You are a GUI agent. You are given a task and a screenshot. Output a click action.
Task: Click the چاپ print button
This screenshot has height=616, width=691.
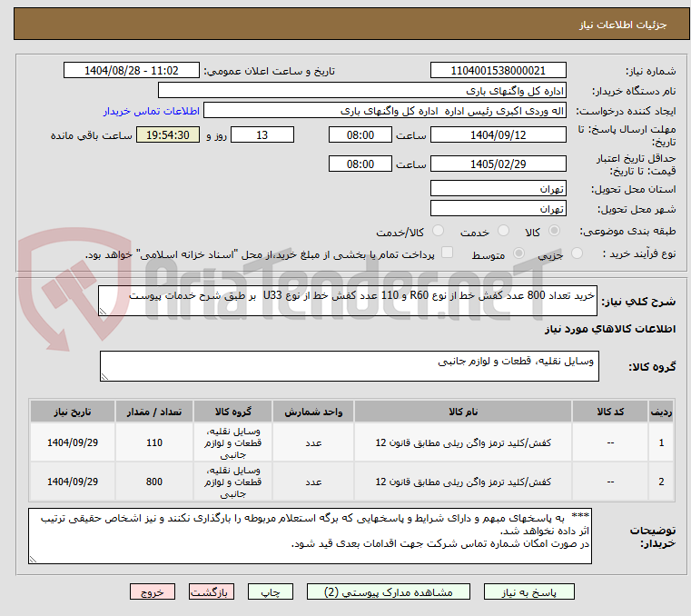pyautogui.click(x=271, y=591)
